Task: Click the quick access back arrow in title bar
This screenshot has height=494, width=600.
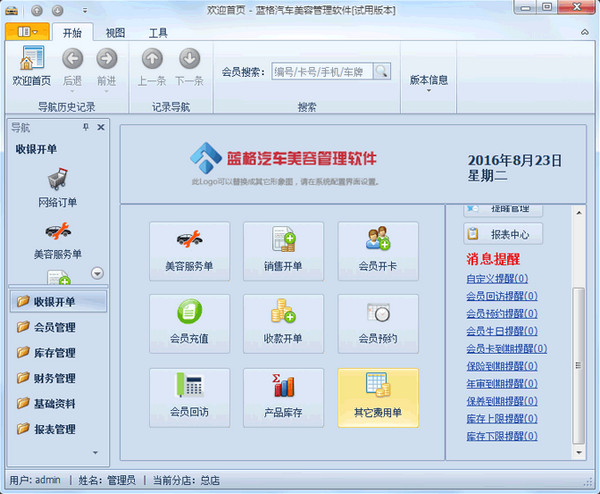Action: coord(37,10)
